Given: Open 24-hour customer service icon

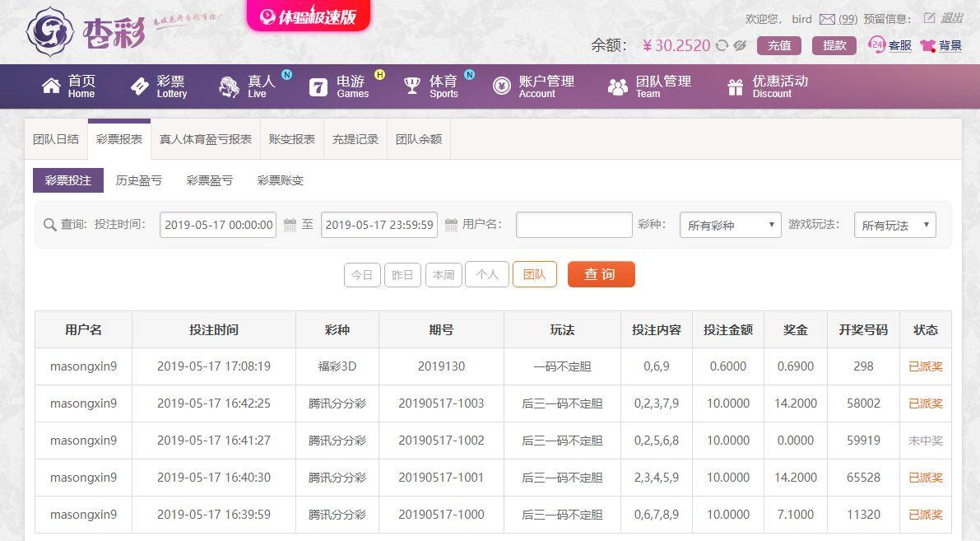Looking at the screenshot, I should point(877,44).
